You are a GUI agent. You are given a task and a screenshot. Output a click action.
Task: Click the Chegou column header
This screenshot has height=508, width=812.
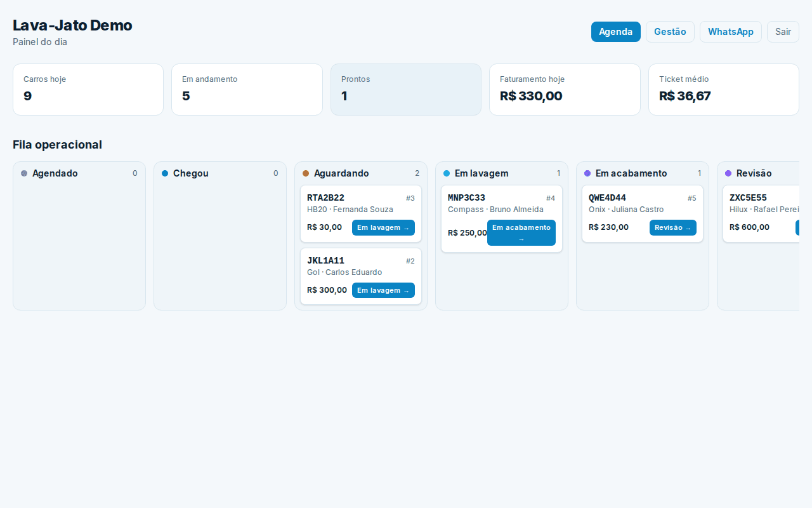pyautogui.click(x=220, y=173)
